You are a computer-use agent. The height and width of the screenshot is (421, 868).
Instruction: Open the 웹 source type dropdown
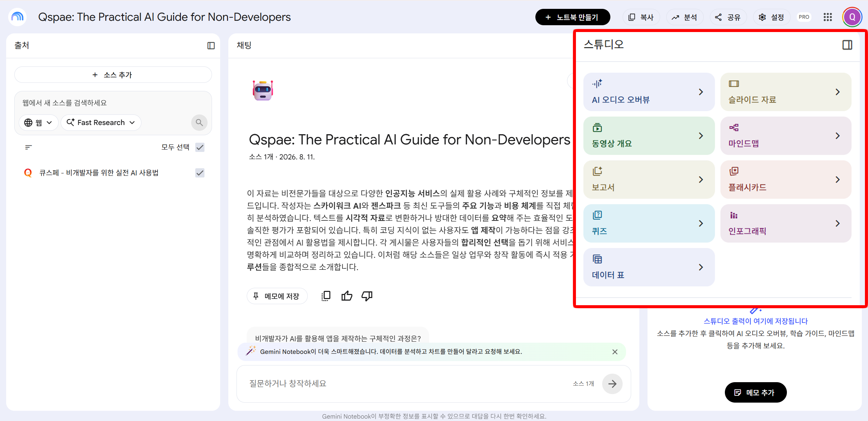(x=39, y=123)
